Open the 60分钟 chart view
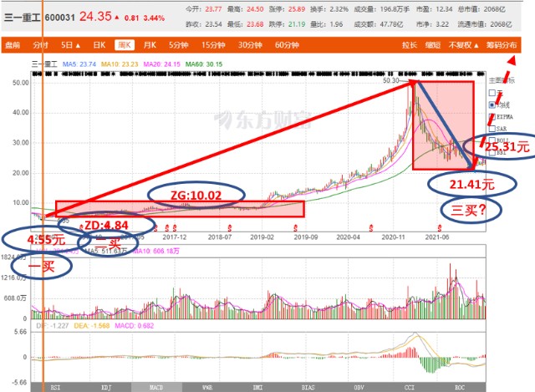Viewport: 535px width, 392px height. tap(286, 44)
